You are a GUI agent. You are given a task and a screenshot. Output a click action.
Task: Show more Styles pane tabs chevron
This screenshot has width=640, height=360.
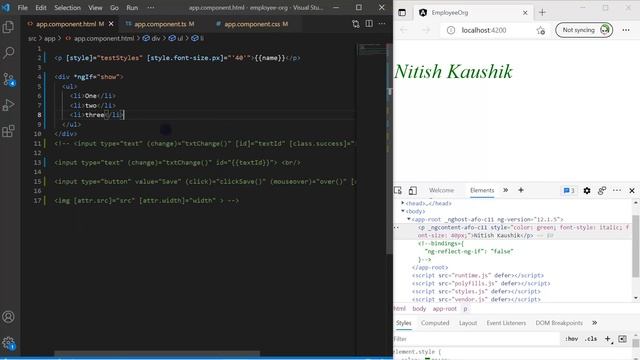(595, 323)
